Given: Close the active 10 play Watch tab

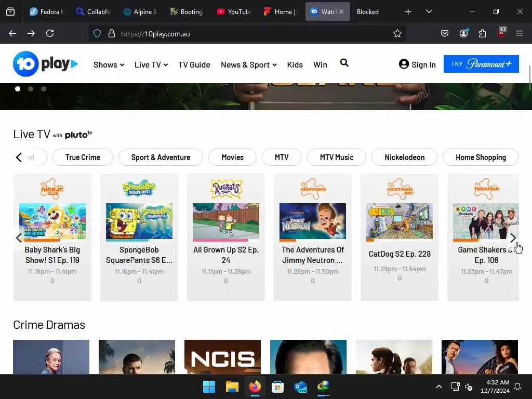Looking at the screenshot, I should tap(341, 11).
